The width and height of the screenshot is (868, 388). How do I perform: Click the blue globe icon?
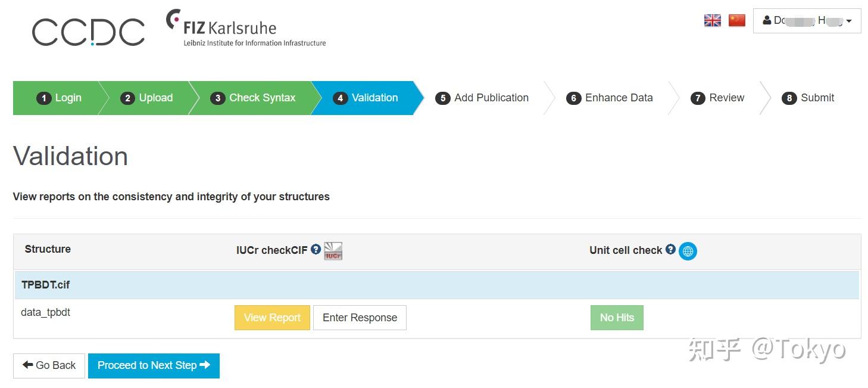pos(688,251)
